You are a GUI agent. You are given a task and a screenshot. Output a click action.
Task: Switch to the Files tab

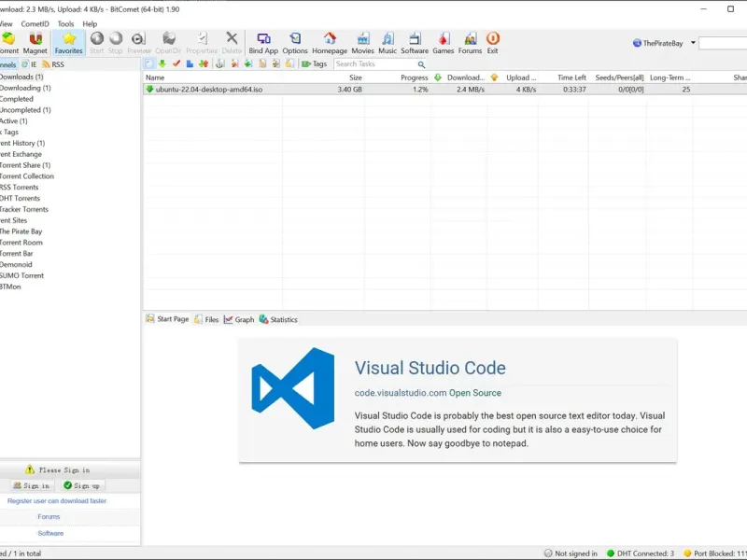206,319
